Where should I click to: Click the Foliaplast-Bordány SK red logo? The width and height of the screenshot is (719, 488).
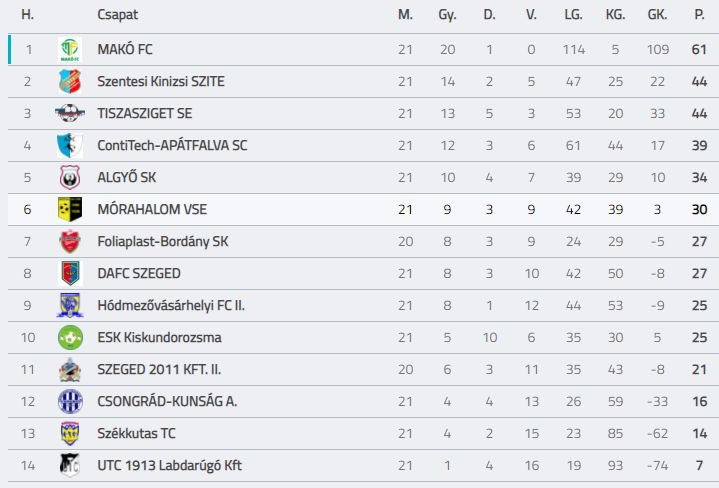point(69,241)
